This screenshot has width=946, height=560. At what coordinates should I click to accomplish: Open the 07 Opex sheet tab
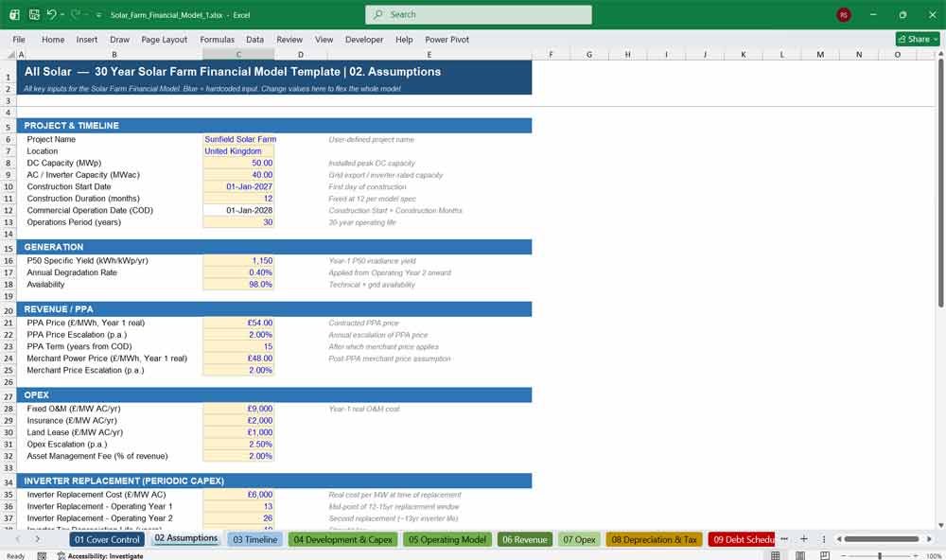pos(579,539)
